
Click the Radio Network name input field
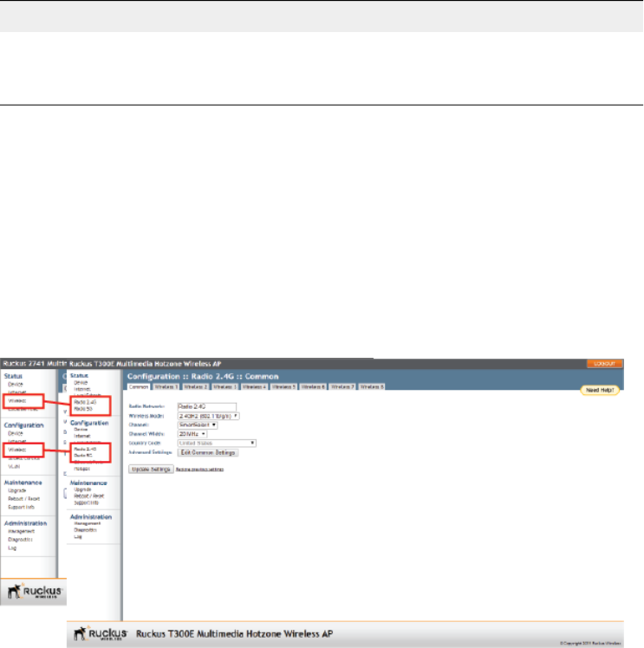click(206, 406)
